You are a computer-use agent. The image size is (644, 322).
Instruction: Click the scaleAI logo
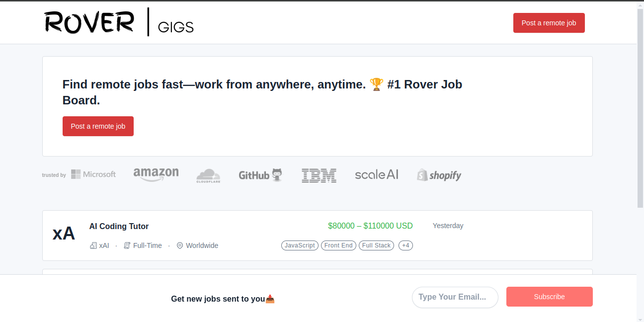(x=377, y=174)
